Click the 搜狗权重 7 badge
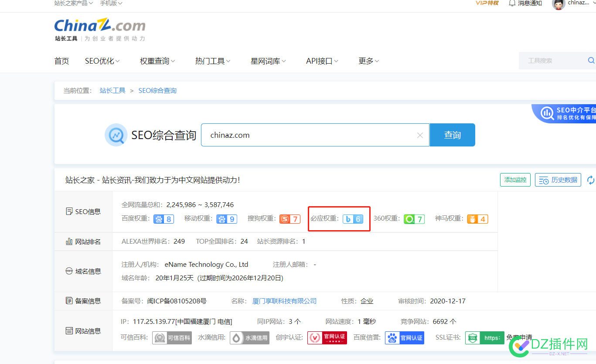Screen dimensions: 596x364 tap(290, 219)
